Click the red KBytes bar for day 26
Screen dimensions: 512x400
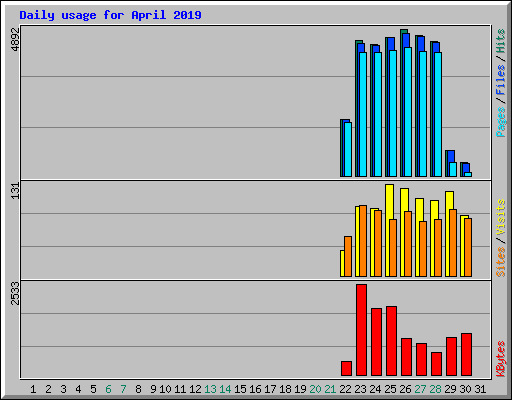coord(406,357)
